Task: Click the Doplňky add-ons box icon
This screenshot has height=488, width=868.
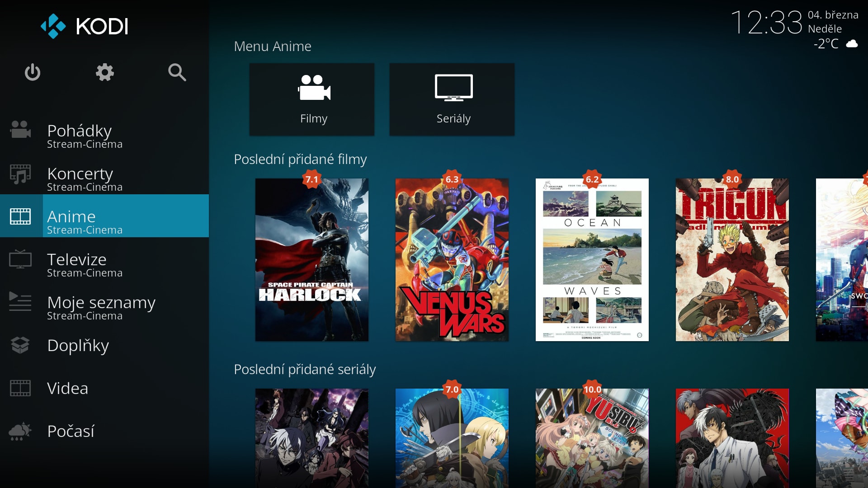Action: pos(20,345)
